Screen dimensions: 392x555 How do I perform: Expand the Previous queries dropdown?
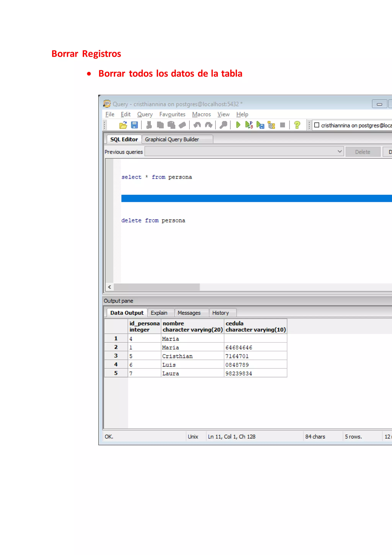tap(340, 152)
